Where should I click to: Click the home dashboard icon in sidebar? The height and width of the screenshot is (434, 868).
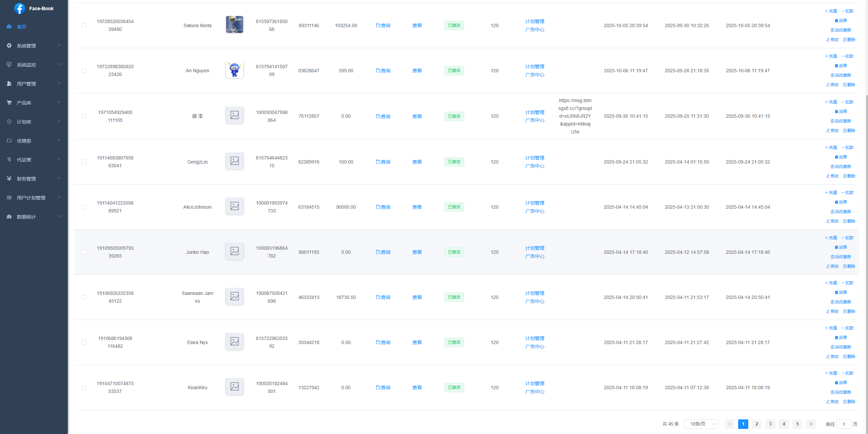click(x=9, y=27)
